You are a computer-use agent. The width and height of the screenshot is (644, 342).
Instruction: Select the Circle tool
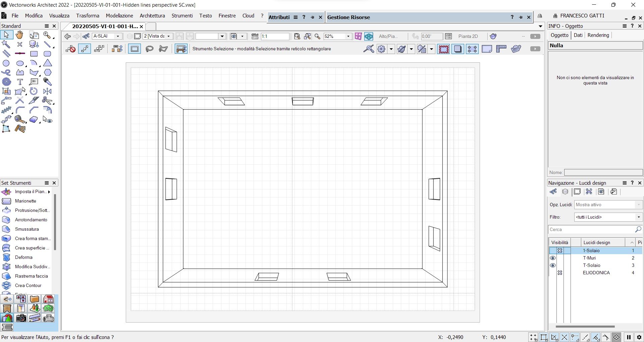click(x=6, y=63)
